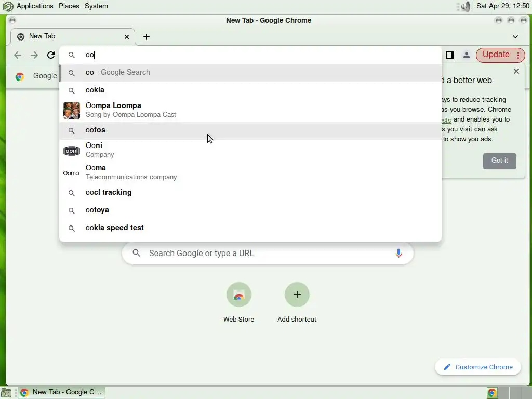Click the browser back arrow

click(x=18, y=55)
